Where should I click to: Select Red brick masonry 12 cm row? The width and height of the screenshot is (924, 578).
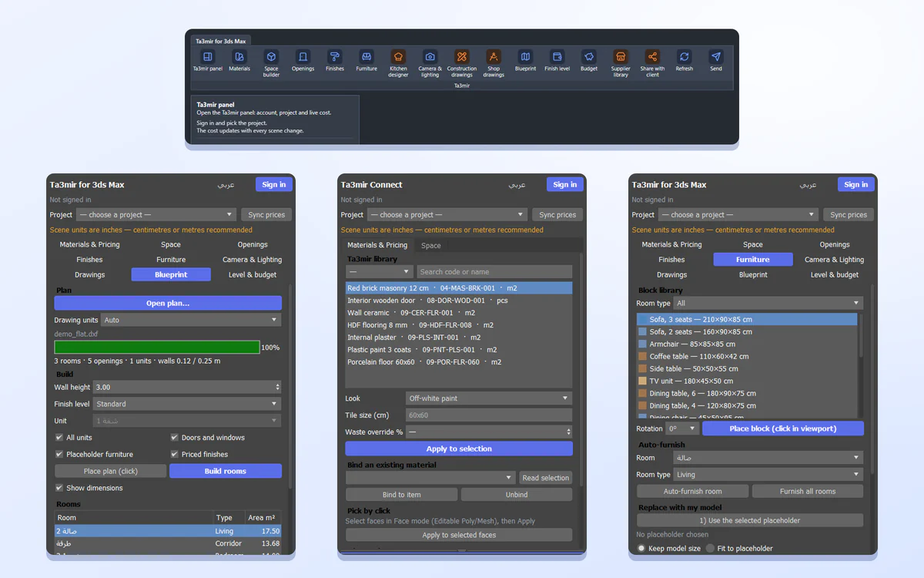(x=459, y=288)
